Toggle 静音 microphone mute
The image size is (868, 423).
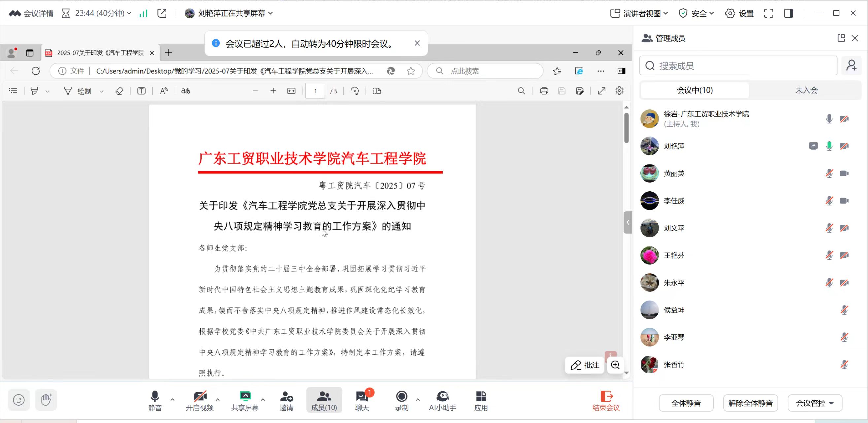pos(155,401)
